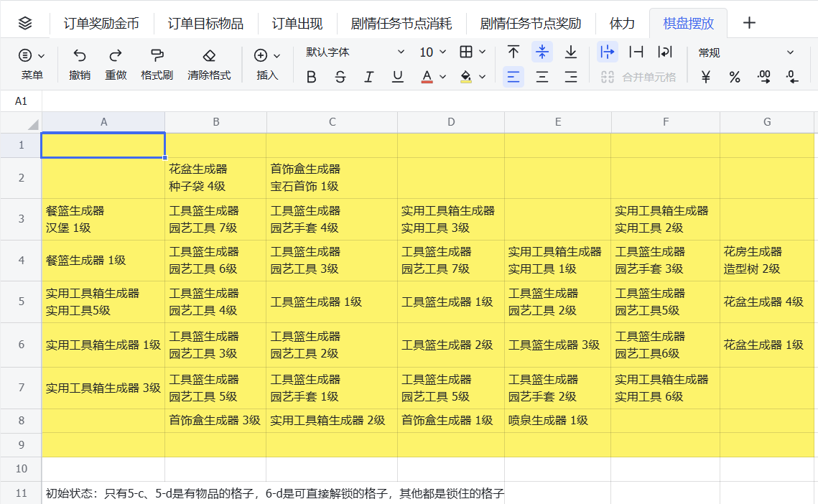Open the sheet list layers icon

(24, 24)
